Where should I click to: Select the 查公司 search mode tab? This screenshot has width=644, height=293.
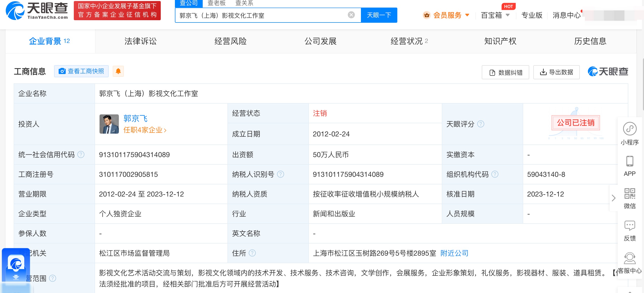(189, 3)
